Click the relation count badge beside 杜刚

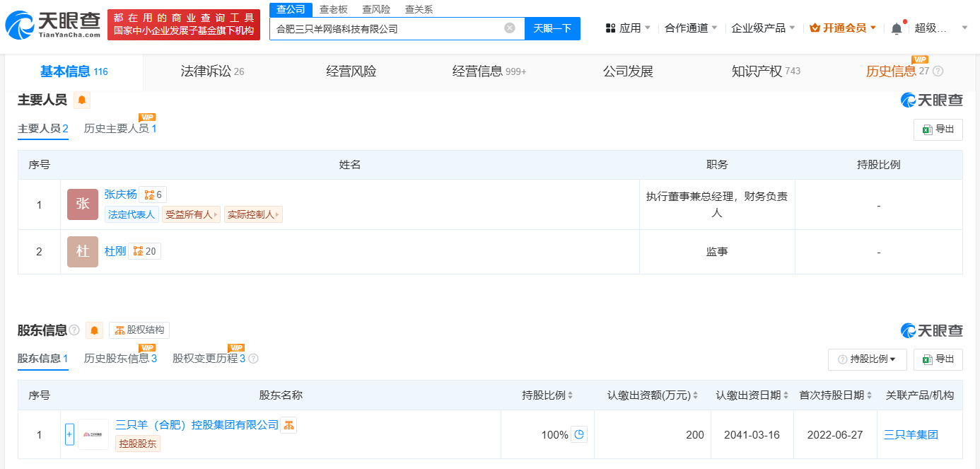144,251
